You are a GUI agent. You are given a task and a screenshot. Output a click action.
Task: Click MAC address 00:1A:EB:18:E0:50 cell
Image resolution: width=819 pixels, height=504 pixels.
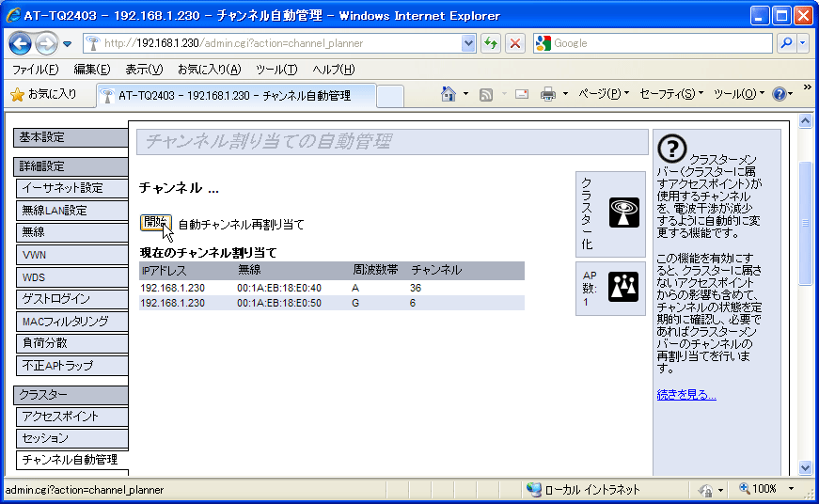coord(279,304)
